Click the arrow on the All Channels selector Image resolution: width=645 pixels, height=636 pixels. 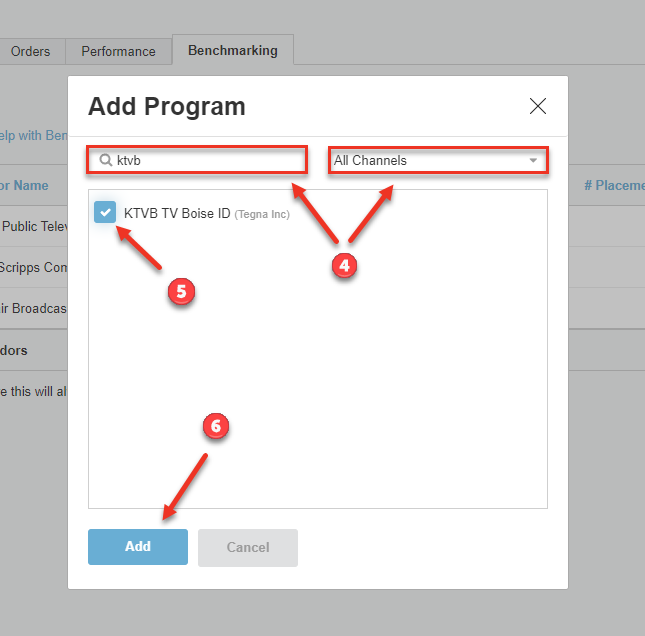tap(533, 161)
